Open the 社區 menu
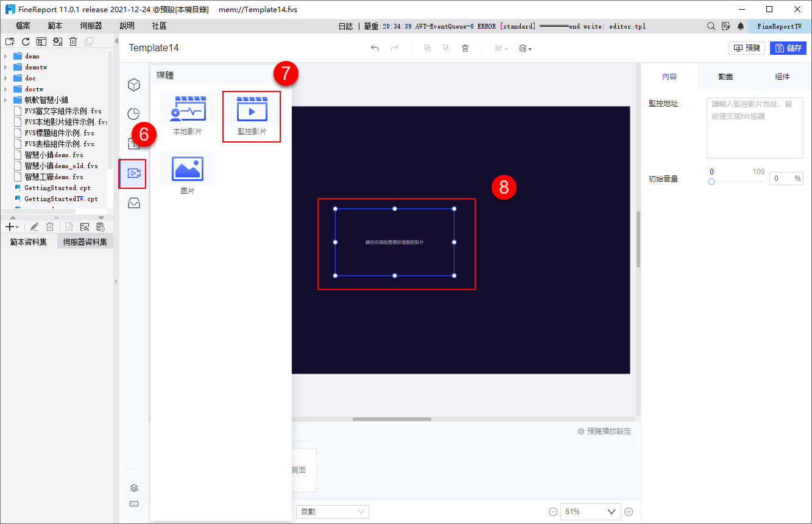Viewport: 812px width, 524px height. (x=160, y=26)
